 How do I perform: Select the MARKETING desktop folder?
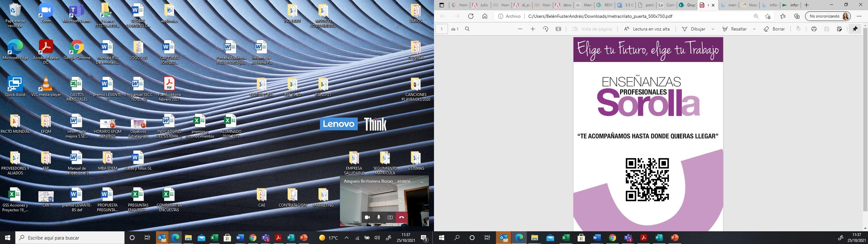pyautogui.click(x=323, y=198)
